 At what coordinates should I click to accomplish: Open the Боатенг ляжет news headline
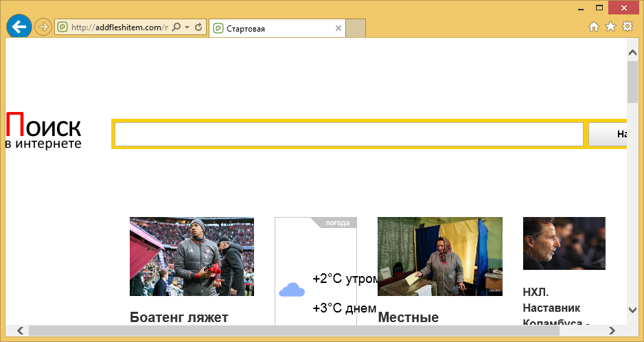179,317
